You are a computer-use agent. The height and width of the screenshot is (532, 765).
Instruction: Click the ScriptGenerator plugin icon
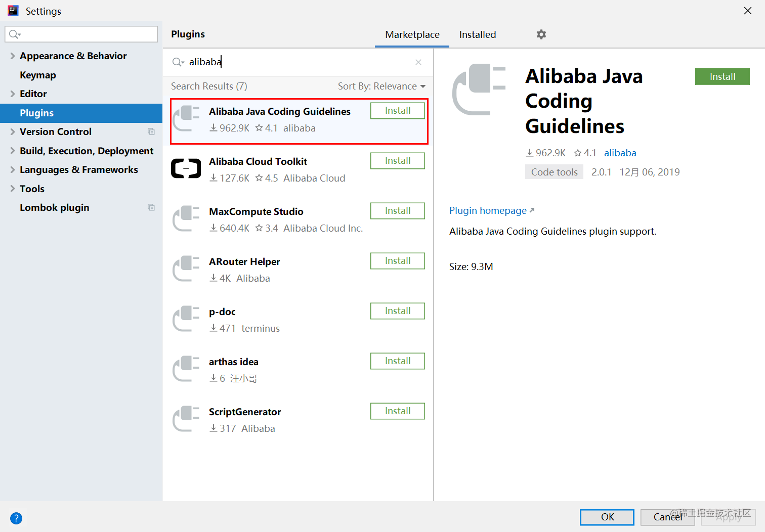click(186, 419)
